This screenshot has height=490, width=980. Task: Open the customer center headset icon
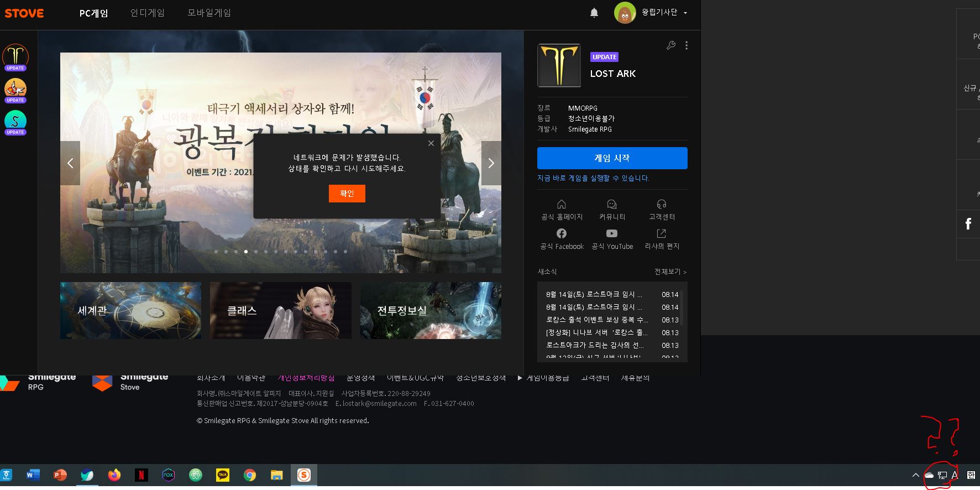click(x=662, y=204)
